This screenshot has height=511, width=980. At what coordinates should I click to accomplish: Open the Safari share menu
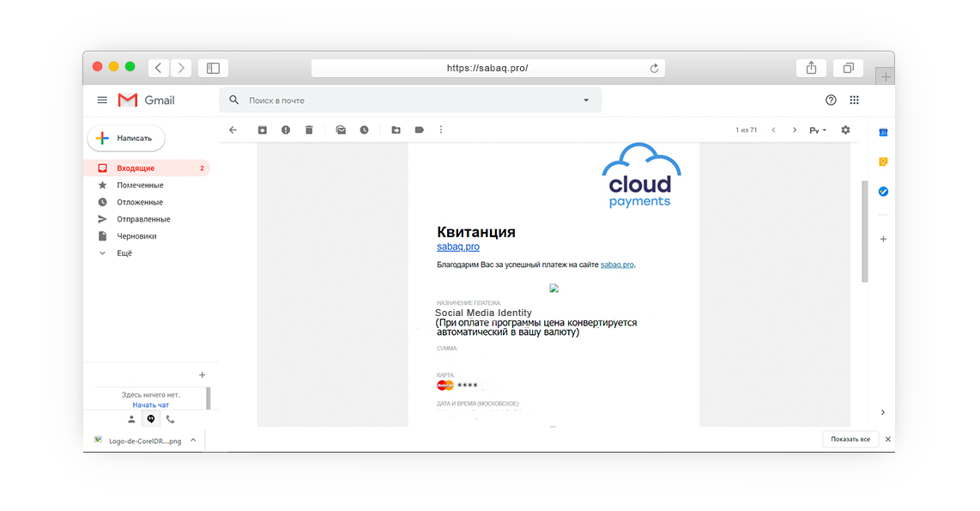click(811, 68)
